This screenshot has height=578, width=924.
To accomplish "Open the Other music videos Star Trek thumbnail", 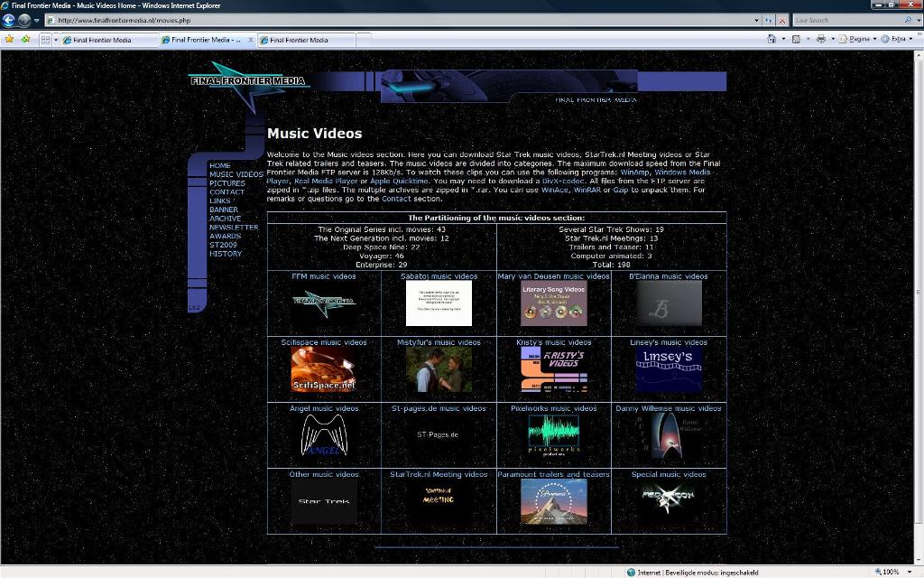I will coord(324,501).
